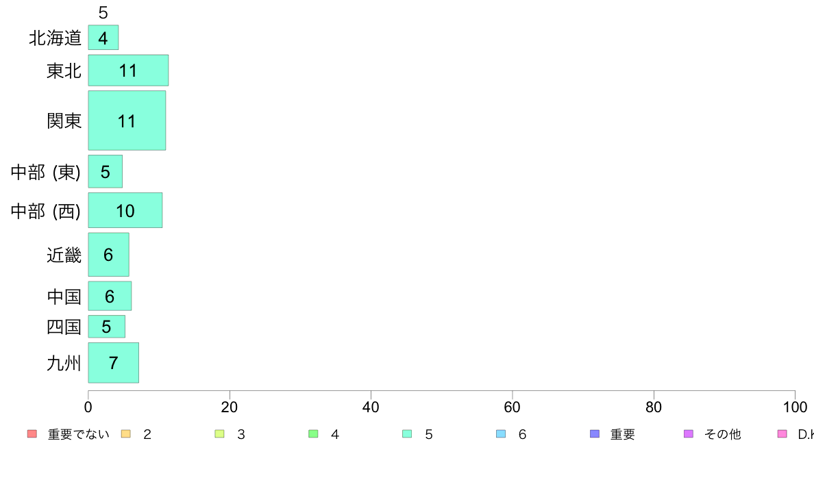Click the violet その他 legend swatch
This screenshot has width=814, height=504.
[689, 434]
